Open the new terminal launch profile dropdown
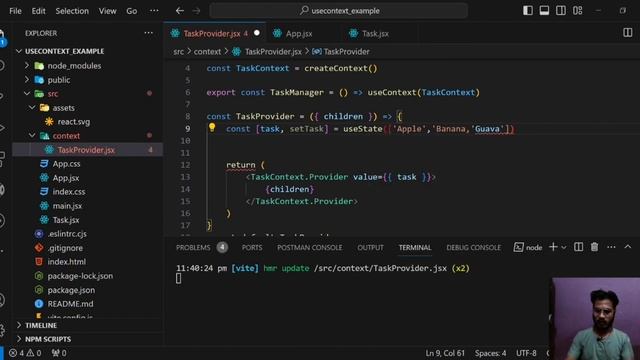 point(564,247)
